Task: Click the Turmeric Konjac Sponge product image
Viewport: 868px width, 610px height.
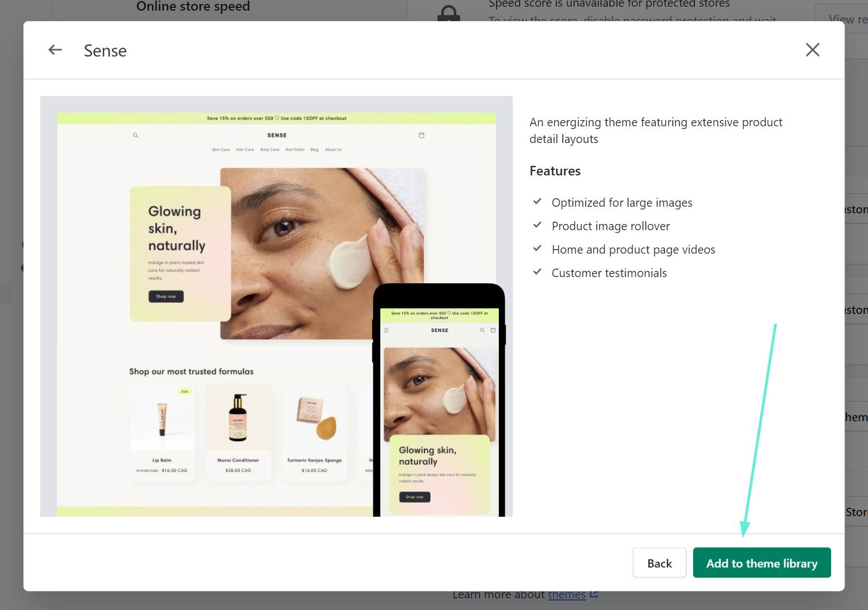Action: coord(314,419)
